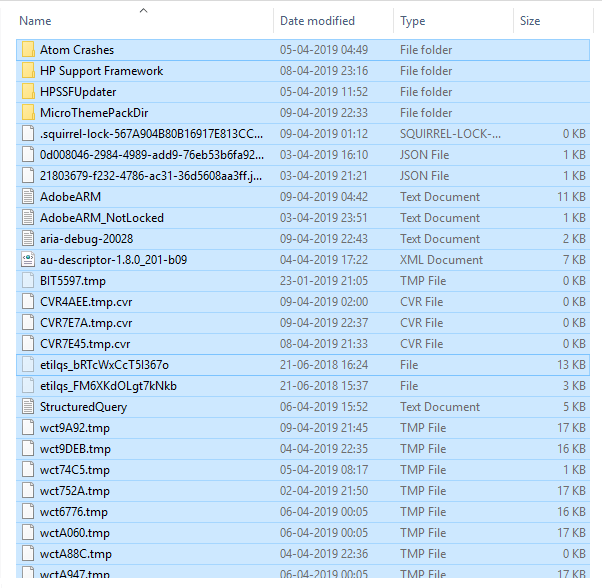The height and width of the screenshot is (588, 602).
Task: Select the 0d008046-2984-4989 JSON file name
Action: point(152,155)
